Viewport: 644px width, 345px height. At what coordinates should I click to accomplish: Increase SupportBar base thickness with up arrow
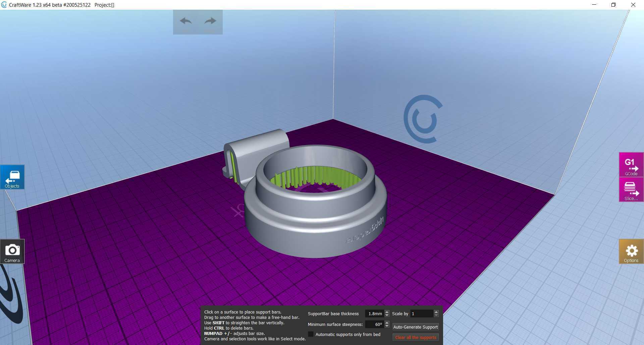(x=387, y=312)
